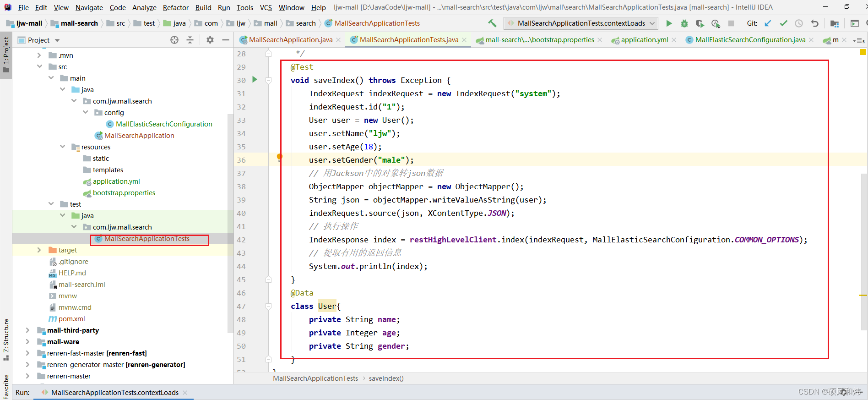868x400 pixels.
Task: Click the Build project hammer icon
Action: (x=492, y=23)
